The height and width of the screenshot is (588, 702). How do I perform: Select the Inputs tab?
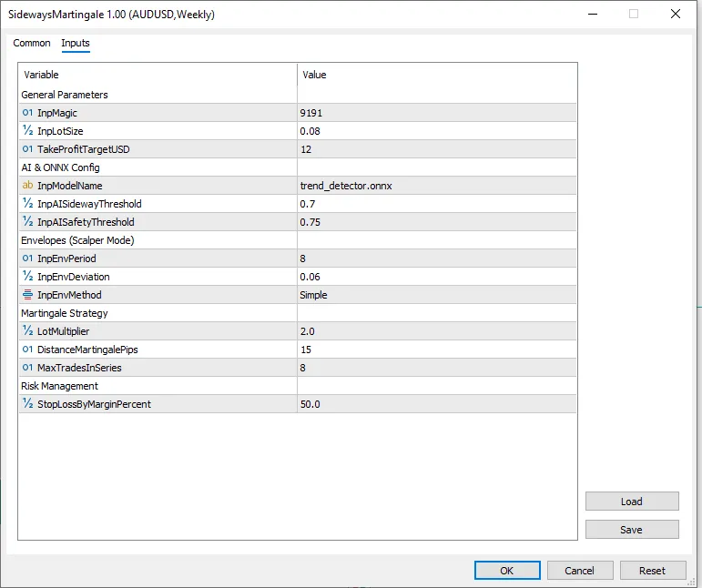[x=76, y=44]
